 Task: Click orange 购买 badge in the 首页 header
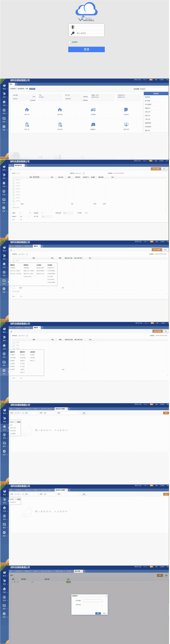tap(151, 80)
